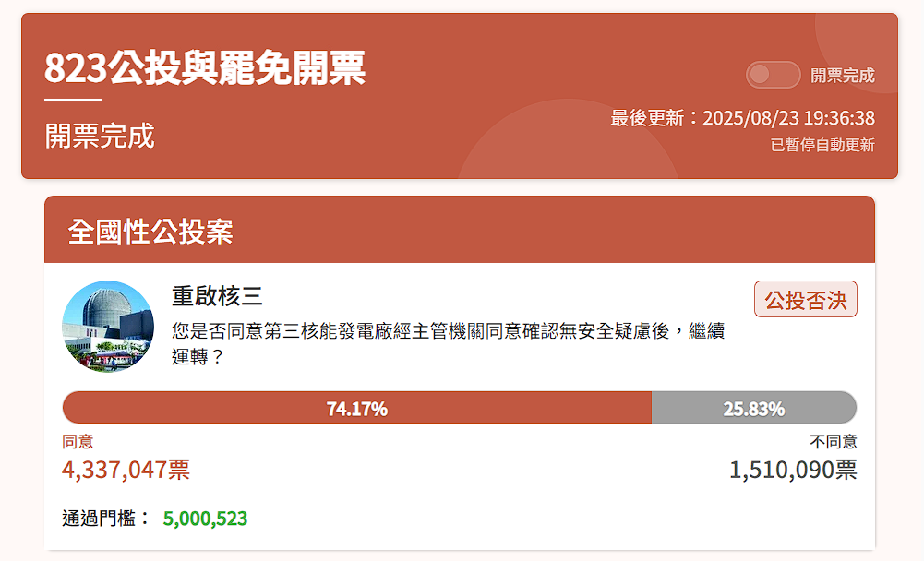Select the 全國性公投案 section header
924x561 pixels.
tap(150, 232)
